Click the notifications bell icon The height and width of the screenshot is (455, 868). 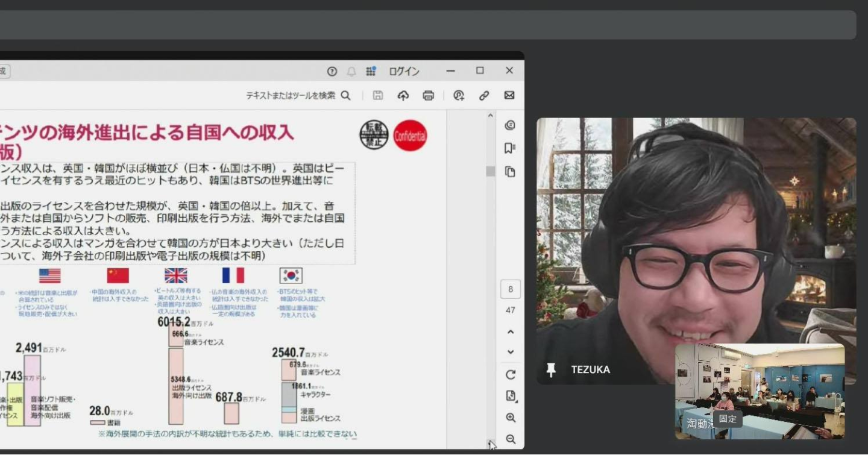351,71
